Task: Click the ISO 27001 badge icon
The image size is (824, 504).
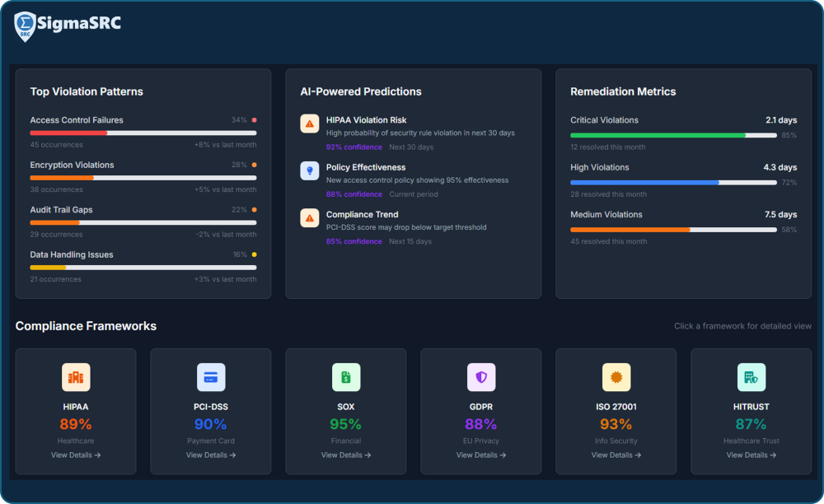Action: click(x=616, y=377)
